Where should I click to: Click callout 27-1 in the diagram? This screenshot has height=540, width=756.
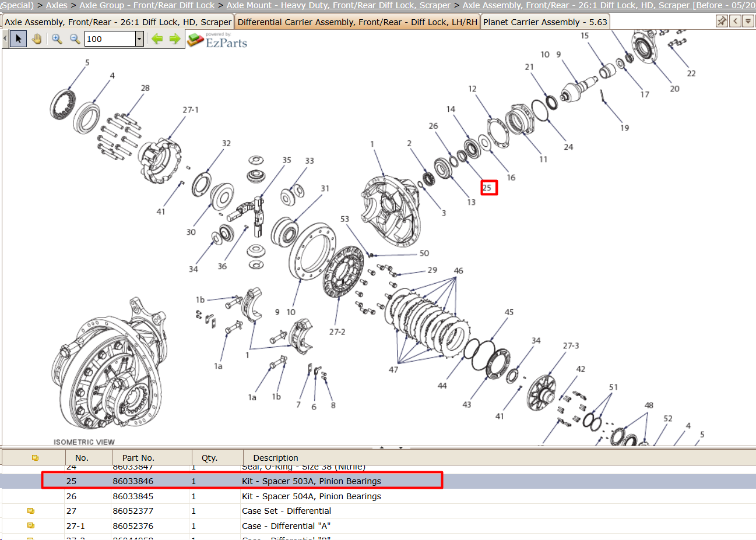191,110
